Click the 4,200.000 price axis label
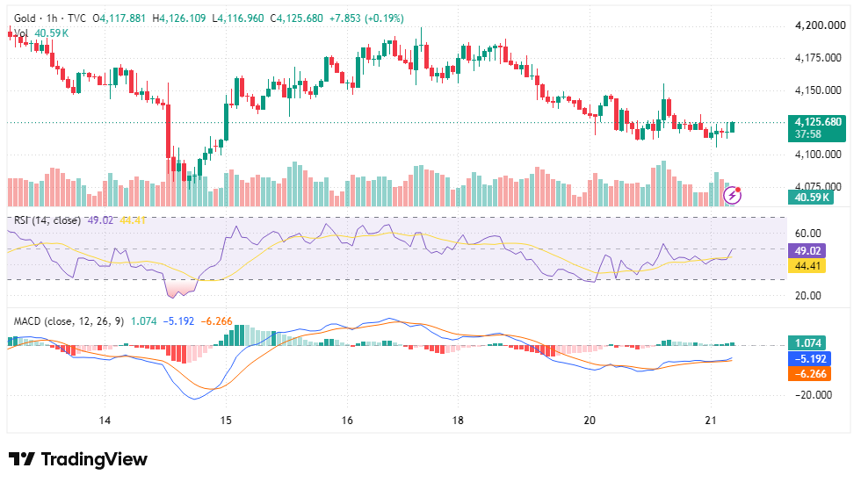Image resolution: width=861 pixels, height=504 pixels. coord(821,25)
